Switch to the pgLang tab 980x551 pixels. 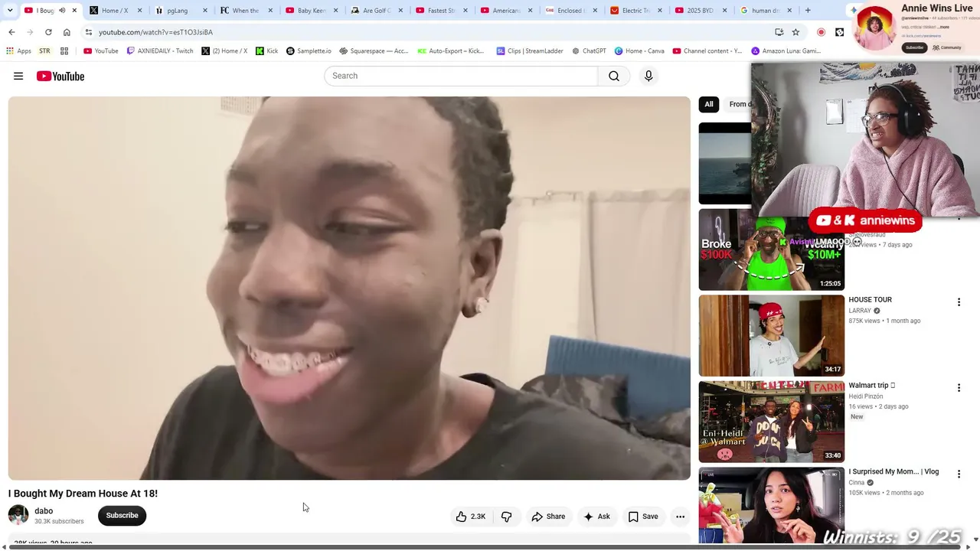pos(180,11)
